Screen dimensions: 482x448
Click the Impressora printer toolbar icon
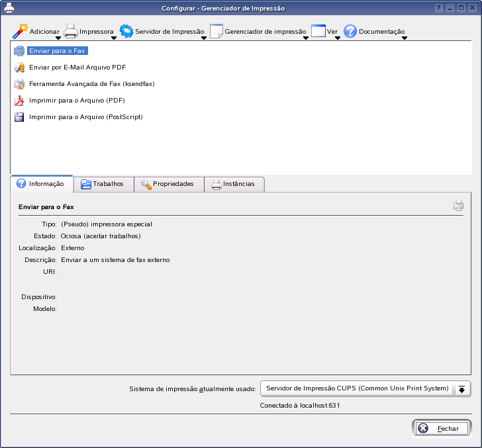pyautogui.click(x=71, y=31)
